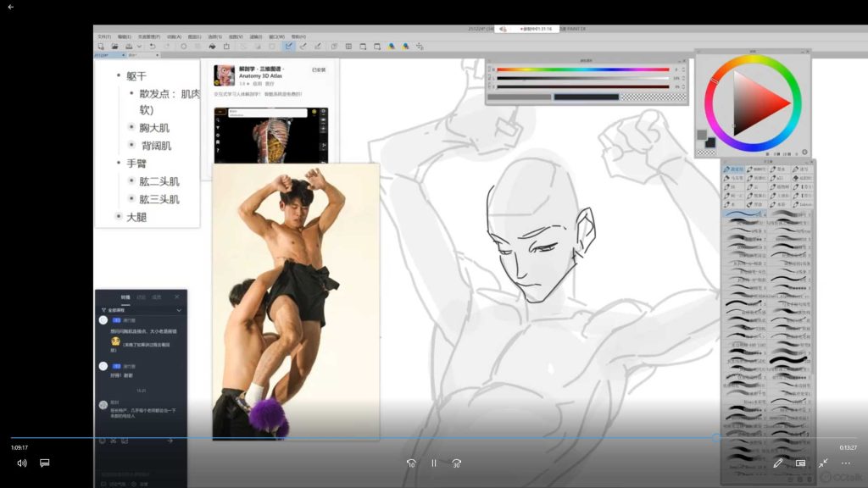
Task: Select the gray sub color swatch under sliders
Action: (x=520, y=97)
